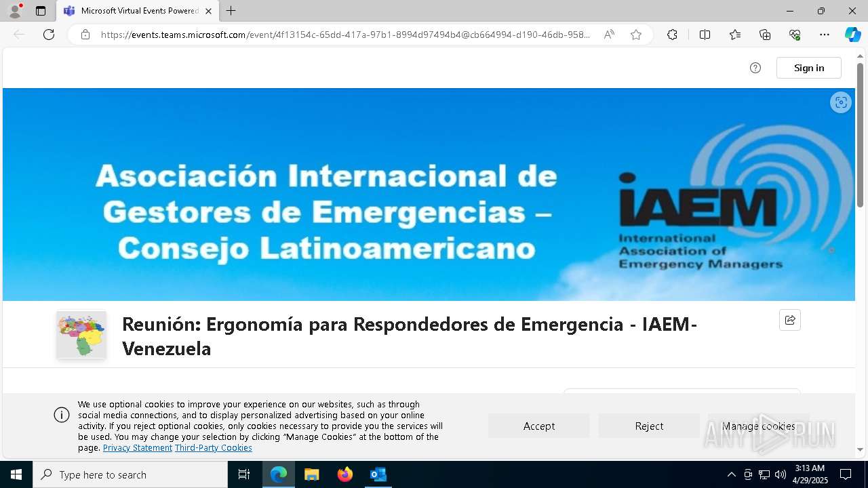Click Manage cookies button
Viewport: 868px width, 488px height.
click(x=759, y=426)
